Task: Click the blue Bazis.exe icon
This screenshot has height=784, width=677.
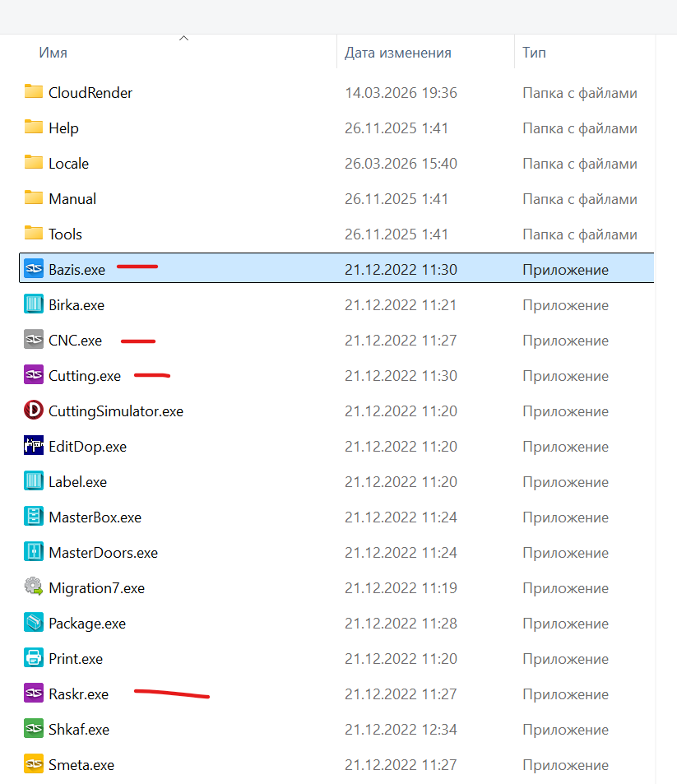Action: click(34, 269)
